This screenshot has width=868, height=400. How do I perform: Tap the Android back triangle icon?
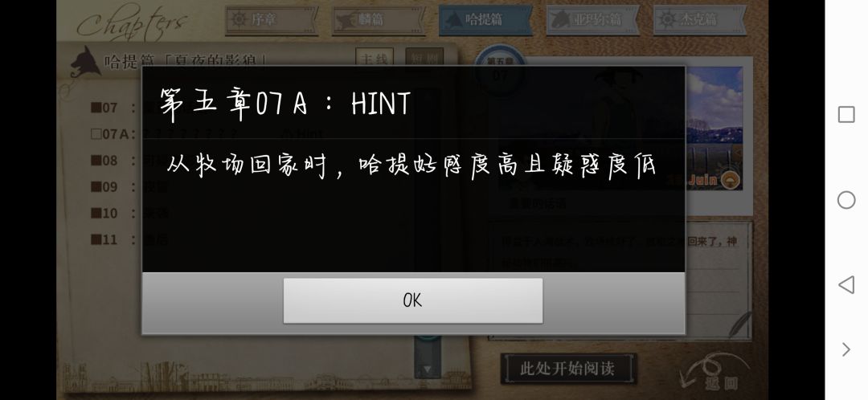point(845,285)
